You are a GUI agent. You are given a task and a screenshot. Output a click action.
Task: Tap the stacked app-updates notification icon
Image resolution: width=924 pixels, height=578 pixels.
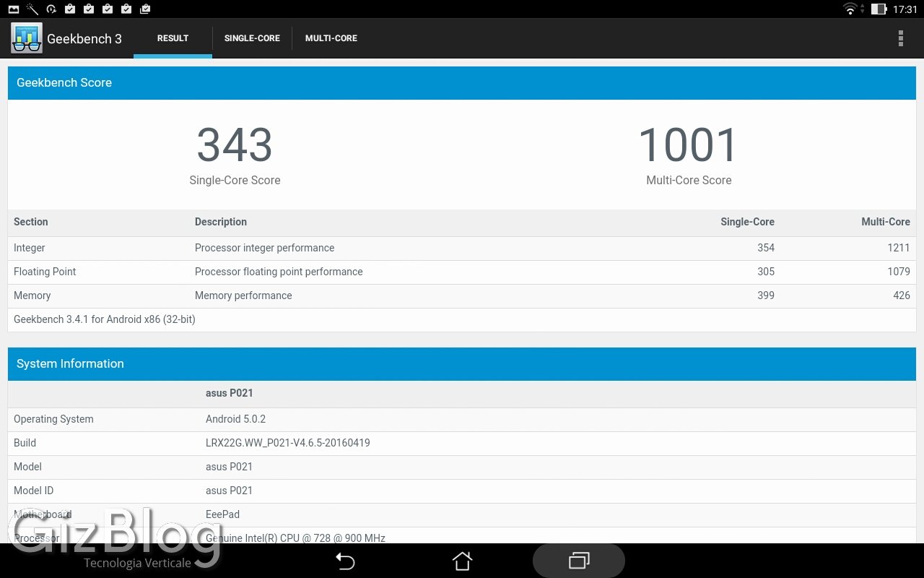145,9
